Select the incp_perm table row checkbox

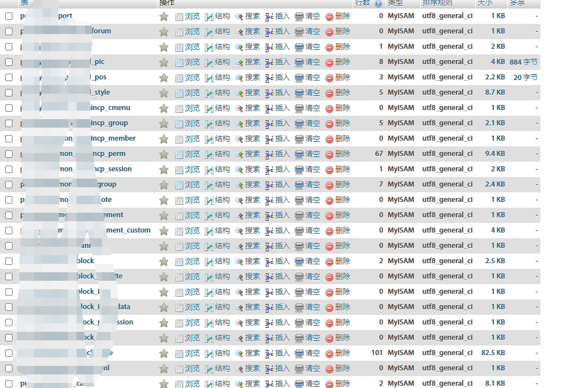tap(9, 154)
